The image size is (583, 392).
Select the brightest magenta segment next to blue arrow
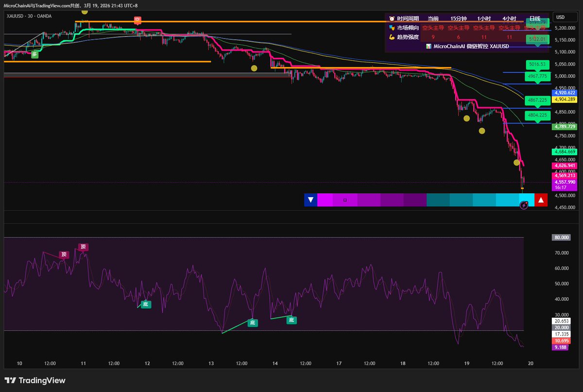325,200
